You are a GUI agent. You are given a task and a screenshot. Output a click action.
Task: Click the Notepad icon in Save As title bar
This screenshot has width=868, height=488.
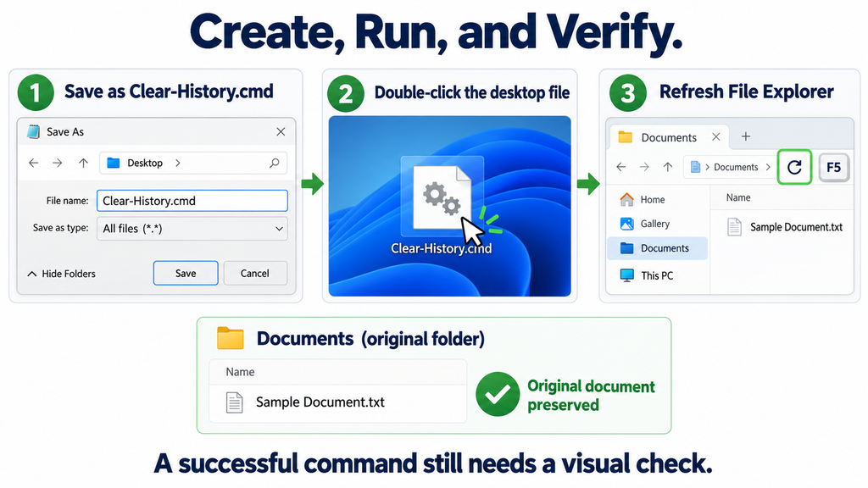click(34, 131)
